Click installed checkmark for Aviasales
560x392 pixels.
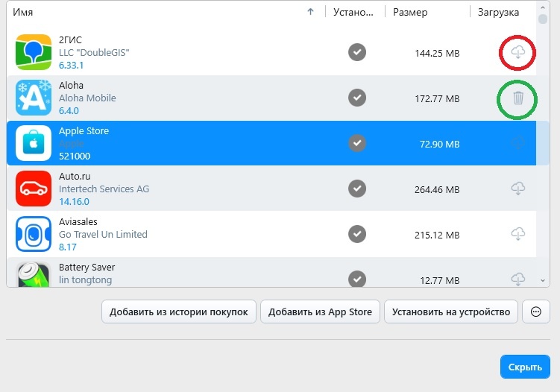pyautogui.click(x=357, y=234)
